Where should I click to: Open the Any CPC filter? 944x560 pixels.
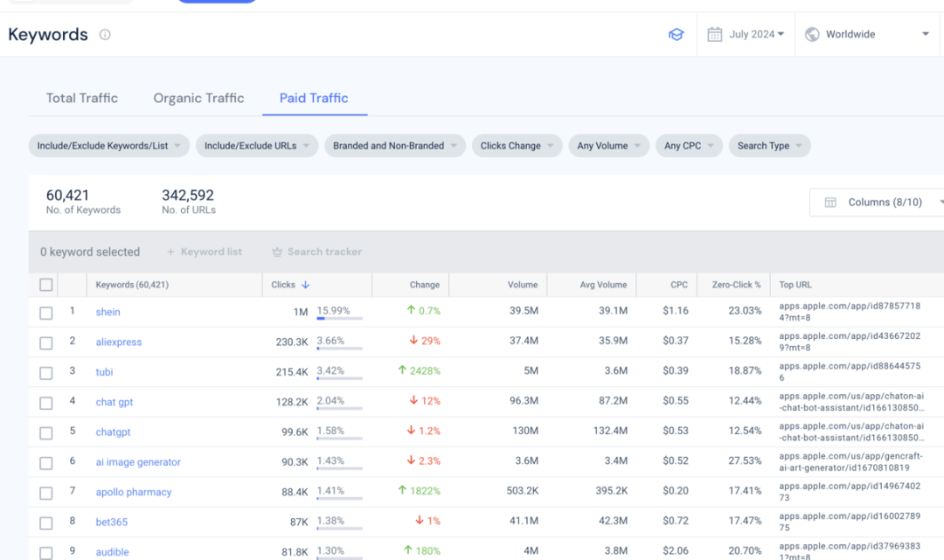pyautogui.click(x=689, y=146)
